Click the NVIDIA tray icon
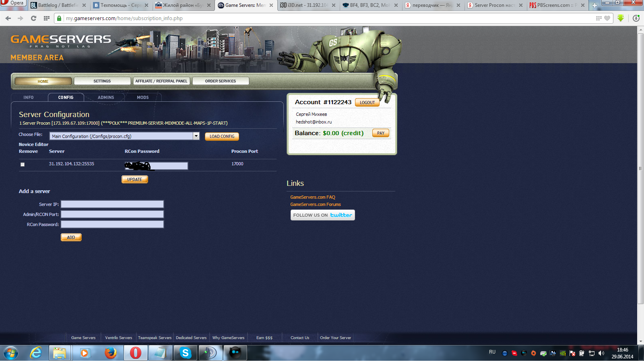This screenshot has width=644, height=362. 562,353
